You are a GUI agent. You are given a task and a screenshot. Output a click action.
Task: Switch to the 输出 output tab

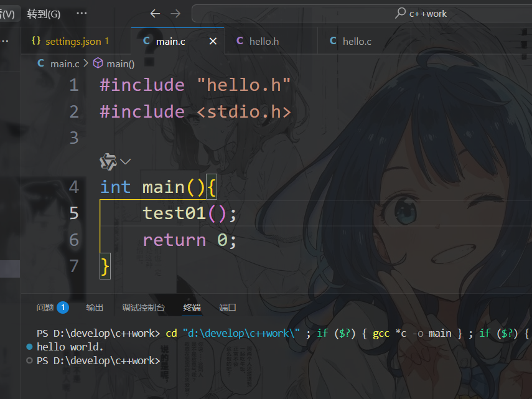point(95,307)
